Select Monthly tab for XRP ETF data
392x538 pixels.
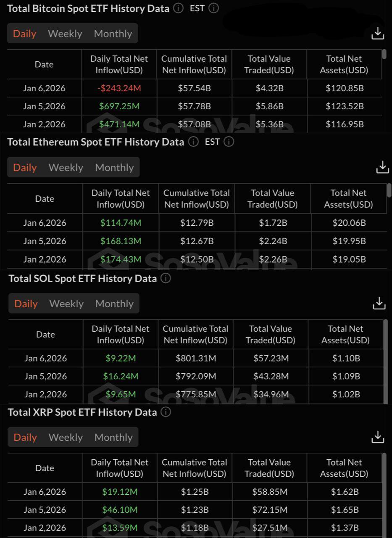click(x=113, y=438)
